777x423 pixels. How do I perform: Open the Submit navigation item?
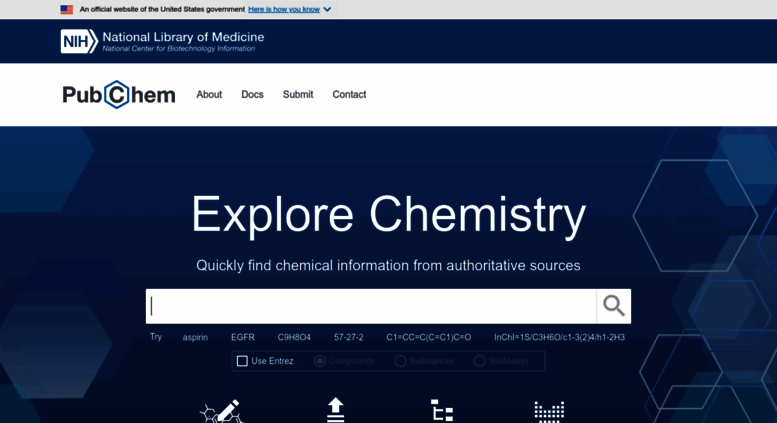coord(298,95)
